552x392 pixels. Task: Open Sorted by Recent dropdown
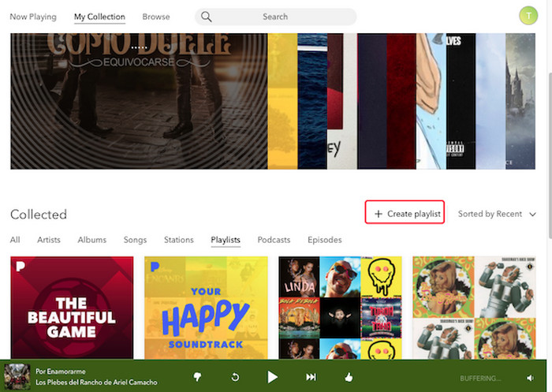click(497, 214)
